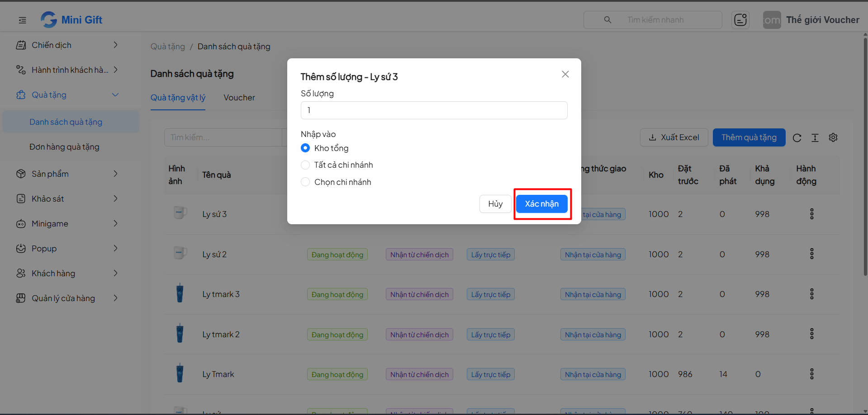Image resolution: width=868 pixels, height=415 pixels.
Task: Open actions menu for Ly sứ 2 row
Action: 812,254
